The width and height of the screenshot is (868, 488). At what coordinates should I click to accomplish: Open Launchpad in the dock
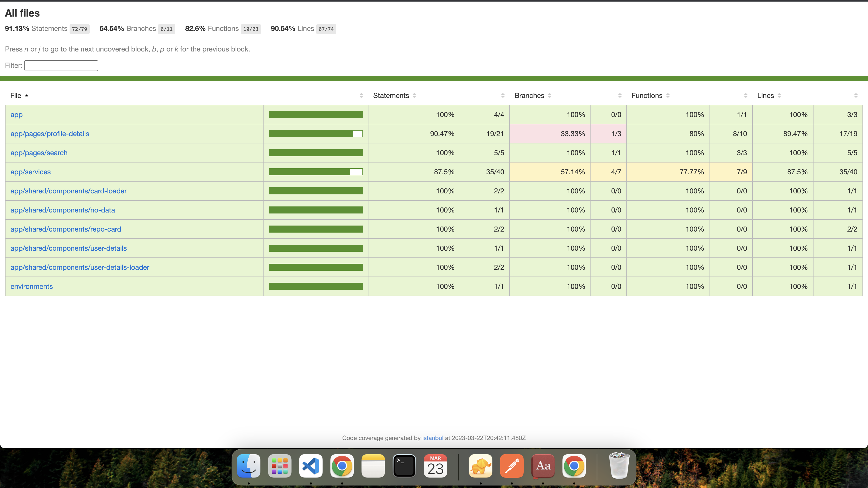279,466
